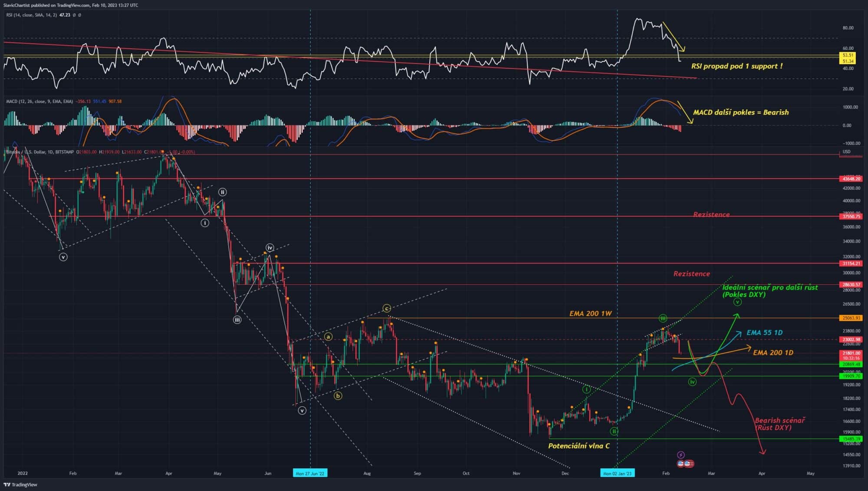Click the 19909.70 green support label
Viewport: 868px width, 491px height.
tap(851, 376)
